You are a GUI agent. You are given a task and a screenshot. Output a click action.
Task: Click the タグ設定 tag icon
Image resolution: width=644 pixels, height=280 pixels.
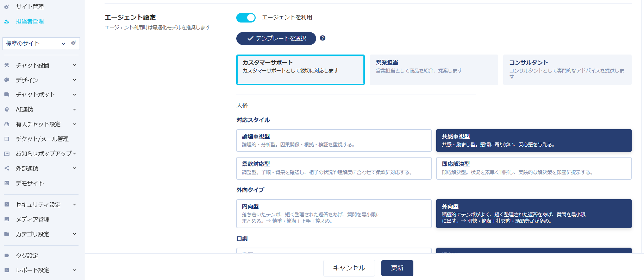point(7,255)
